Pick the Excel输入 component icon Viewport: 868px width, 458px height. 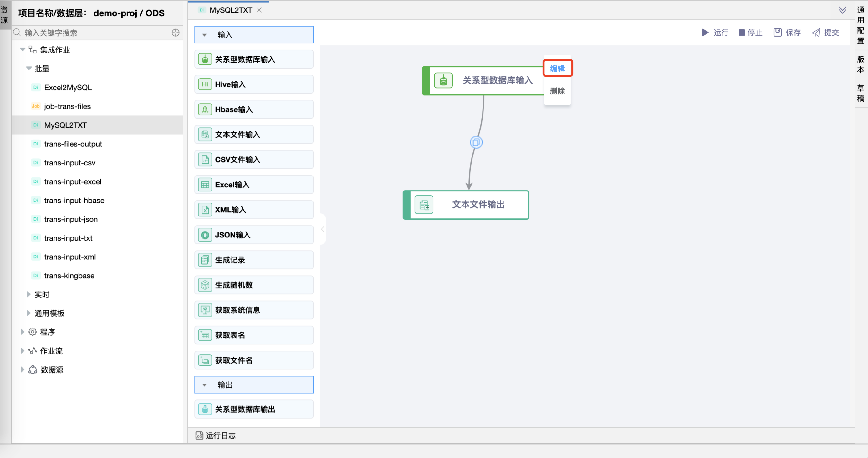coord(205,185)
